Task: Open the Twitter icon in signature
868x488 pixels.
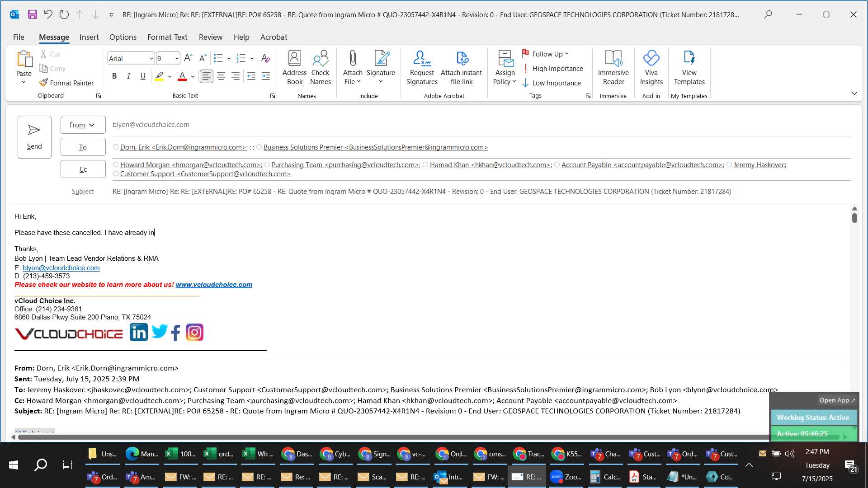Action: point(159,332)
